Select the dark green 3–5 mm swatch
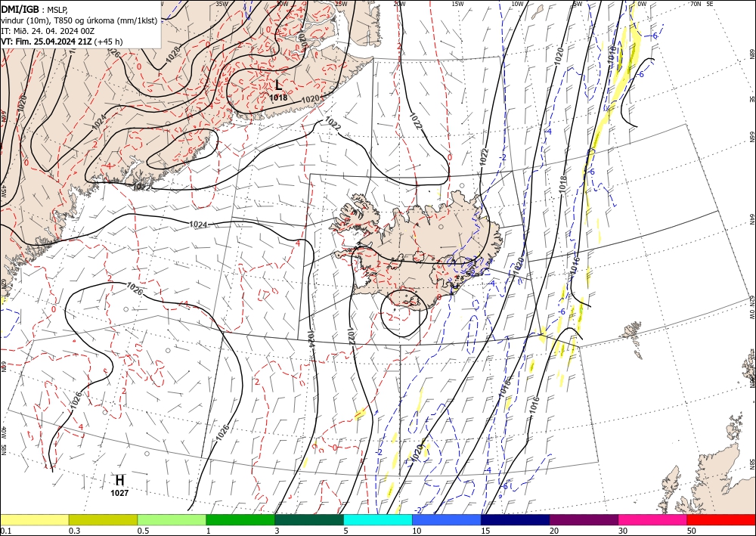Screen dimensions: 756x536 pos(309,519)
